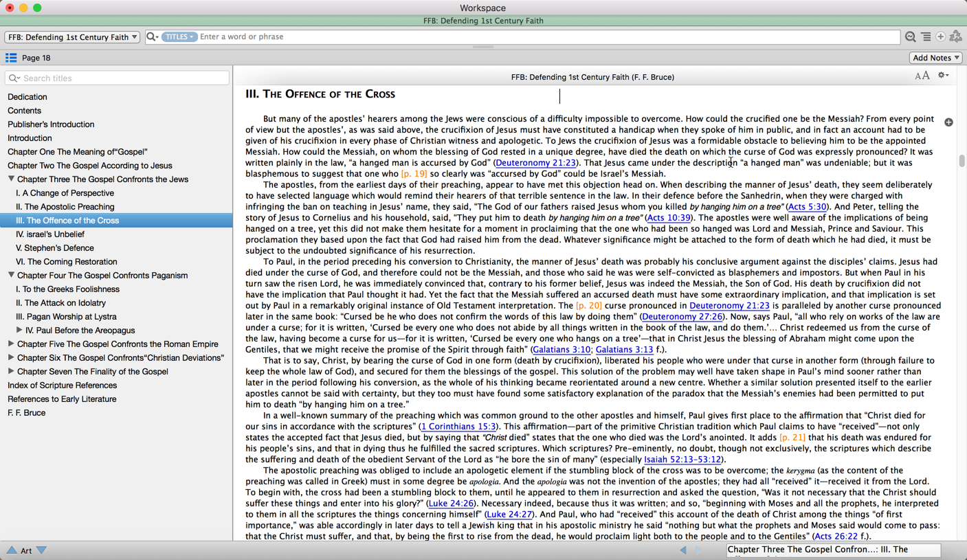
Task: Click the search icon in titles filter
Action: click(14, 78)
